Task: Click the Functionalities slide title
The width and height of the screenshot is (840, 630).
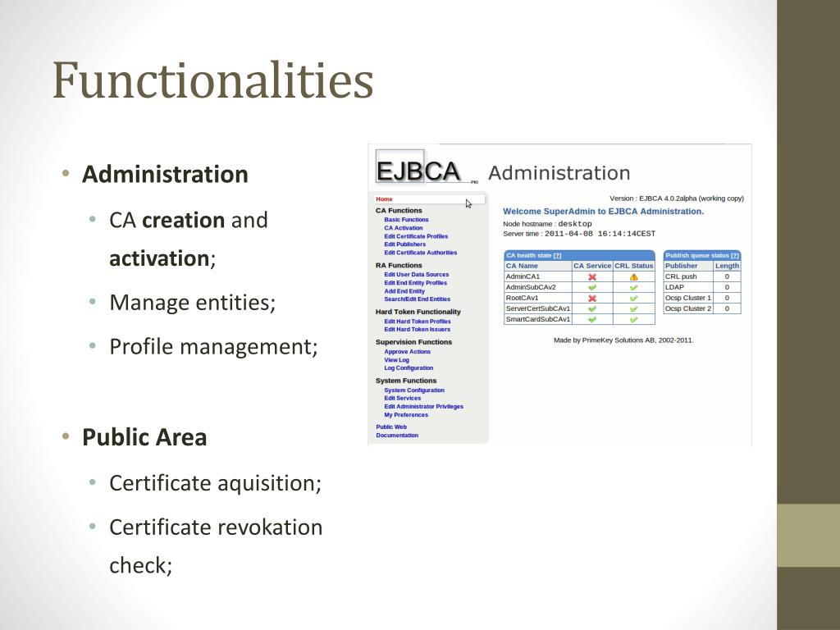Action: point(213,80)
